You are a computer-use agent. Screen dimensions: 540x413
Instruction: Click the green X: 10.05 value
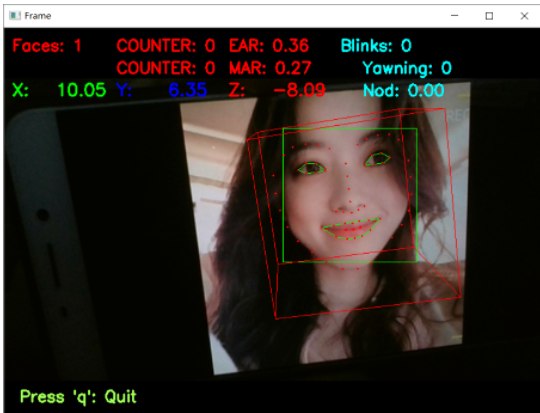(x=59, y=91)
